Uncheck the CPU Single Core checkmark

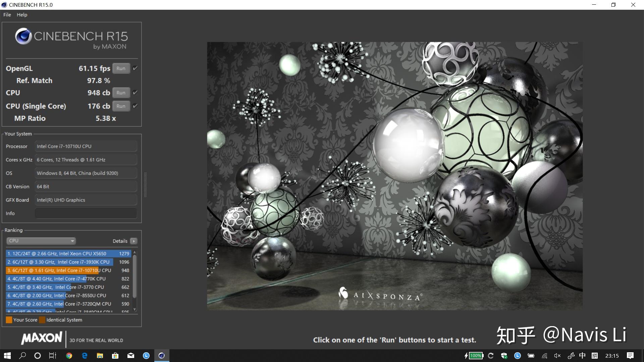tap(135, 106)
